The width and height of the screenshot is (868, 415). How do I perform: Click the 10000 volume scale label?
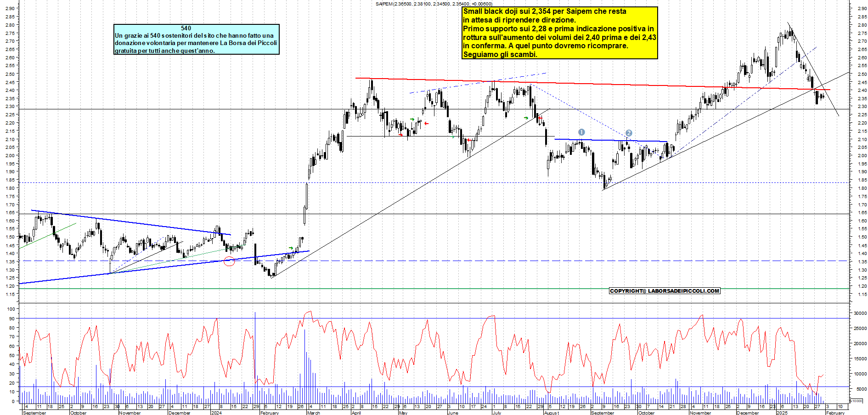click(x=860, y=374)
